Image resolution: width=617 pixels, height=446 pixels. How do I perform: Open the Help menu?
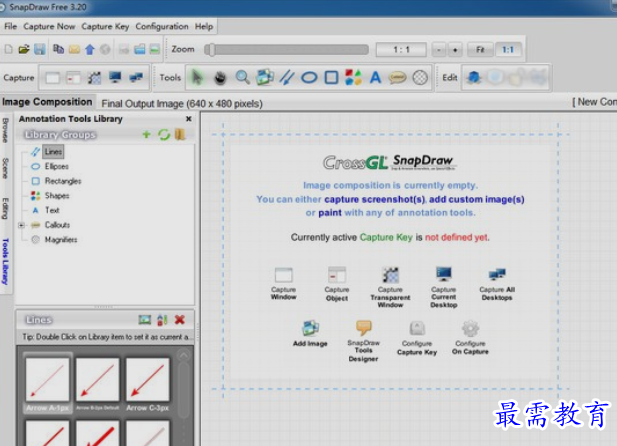204,26
